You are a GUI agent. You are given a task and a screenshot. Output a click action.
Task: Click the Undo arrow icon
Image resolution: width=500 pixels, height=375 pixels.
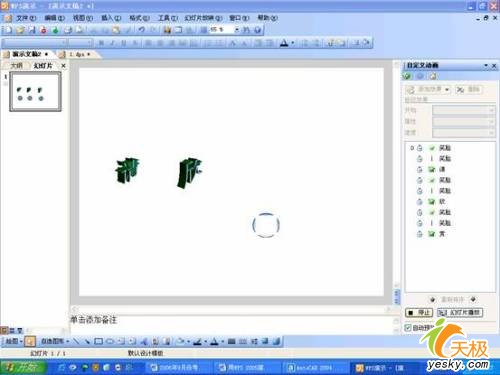141,30
